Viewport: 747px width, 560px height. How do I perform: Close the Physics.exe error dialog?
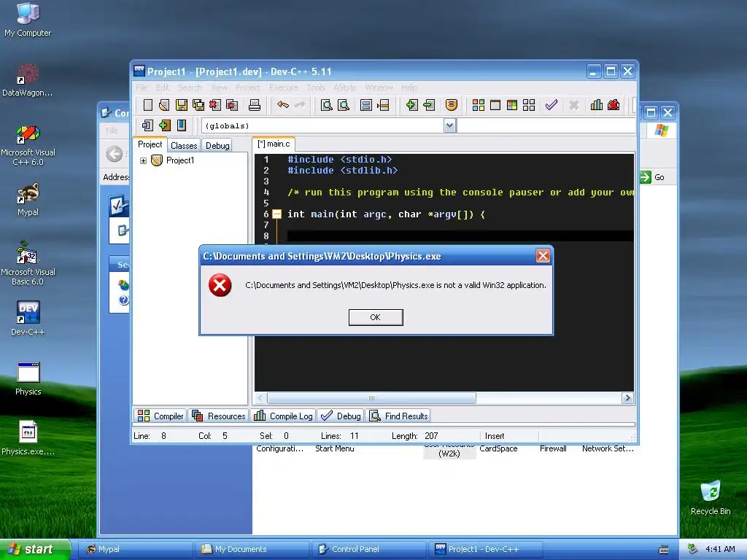click(543, 256)
